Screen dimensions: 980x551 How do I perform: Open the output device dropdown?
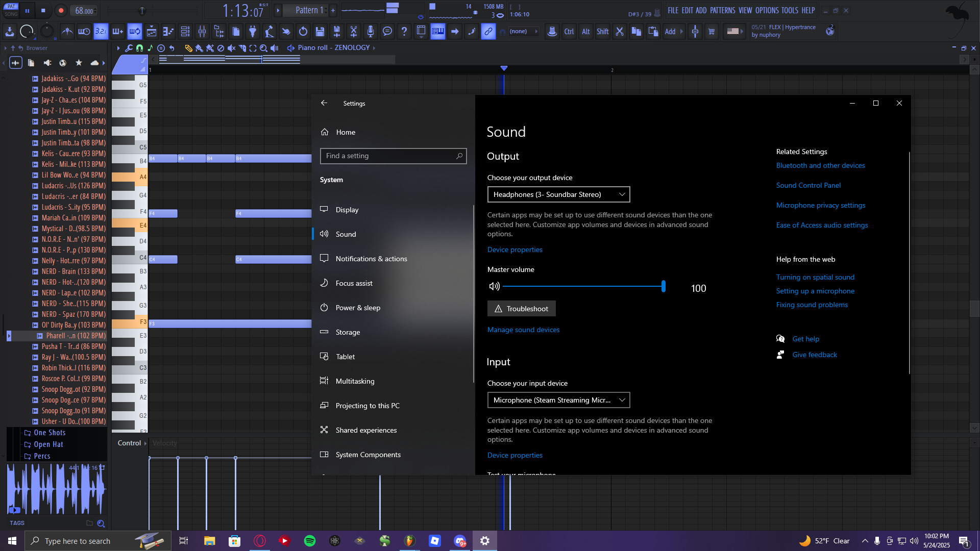(x=558, y=194)
